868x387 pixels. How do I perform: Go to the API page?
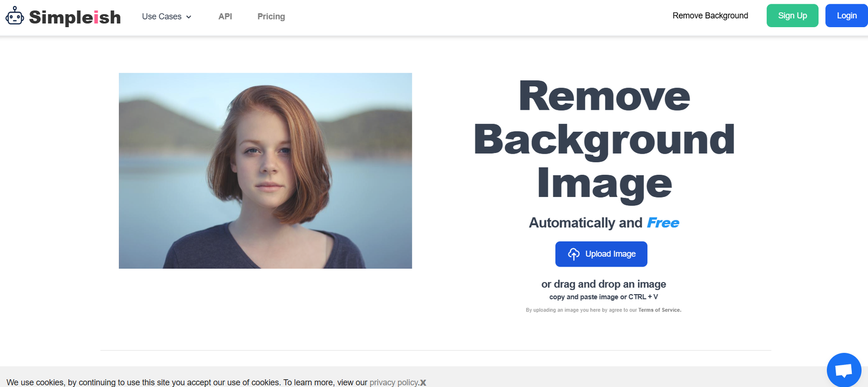pos(225,17)
